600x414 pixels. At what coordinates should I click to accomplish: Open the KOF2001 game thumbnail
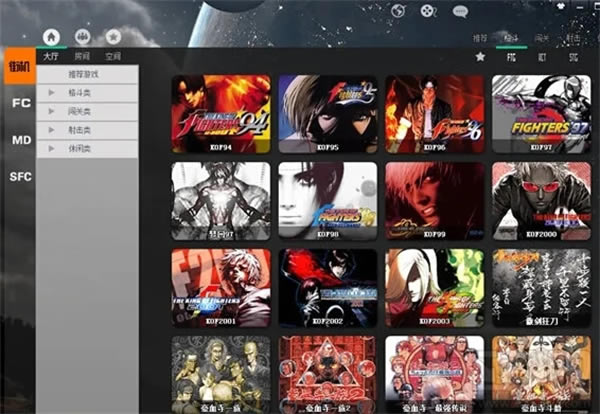click(221, 288)
